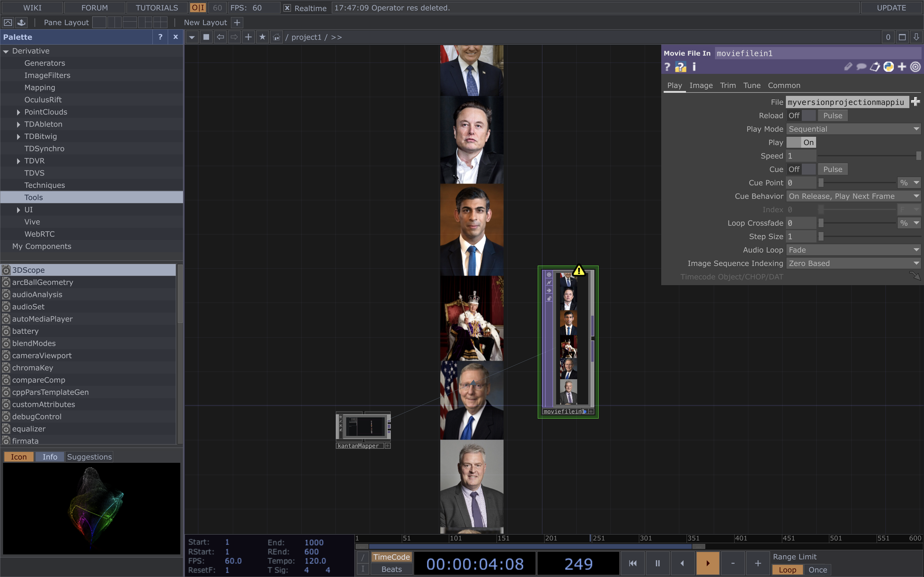Jump to start of timeline

click(x=633, y=563)
